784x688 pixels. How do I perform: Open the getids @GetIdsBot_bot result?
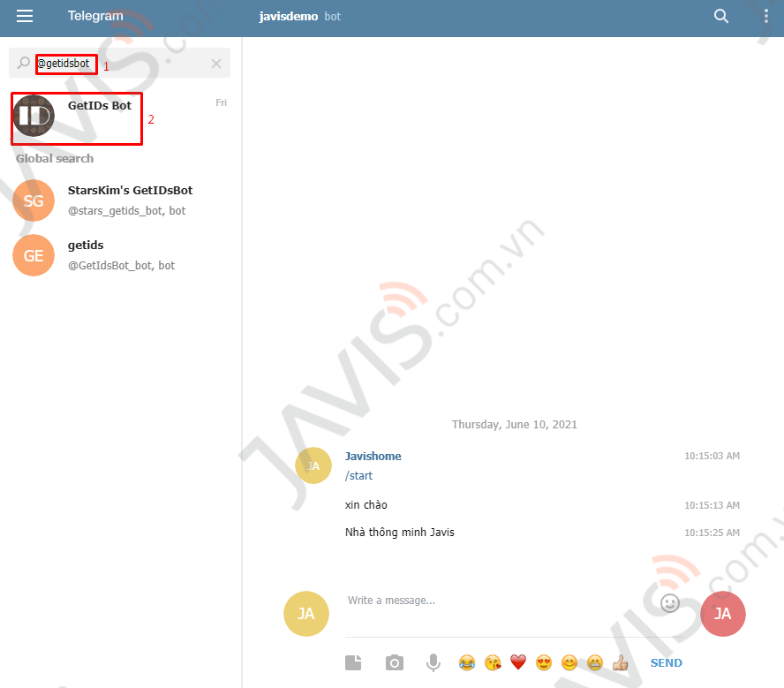(x=120, y=255)
